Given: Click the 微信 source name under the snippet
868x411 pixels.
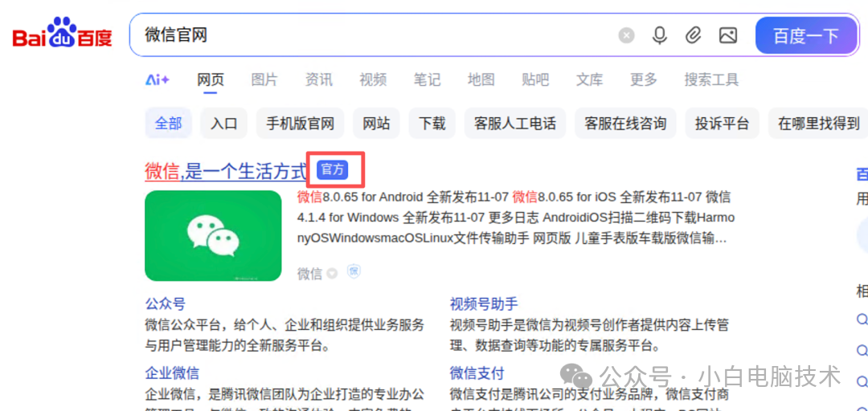Looking at the screenshot, I should pyautogui.click(x=309, y=273).
